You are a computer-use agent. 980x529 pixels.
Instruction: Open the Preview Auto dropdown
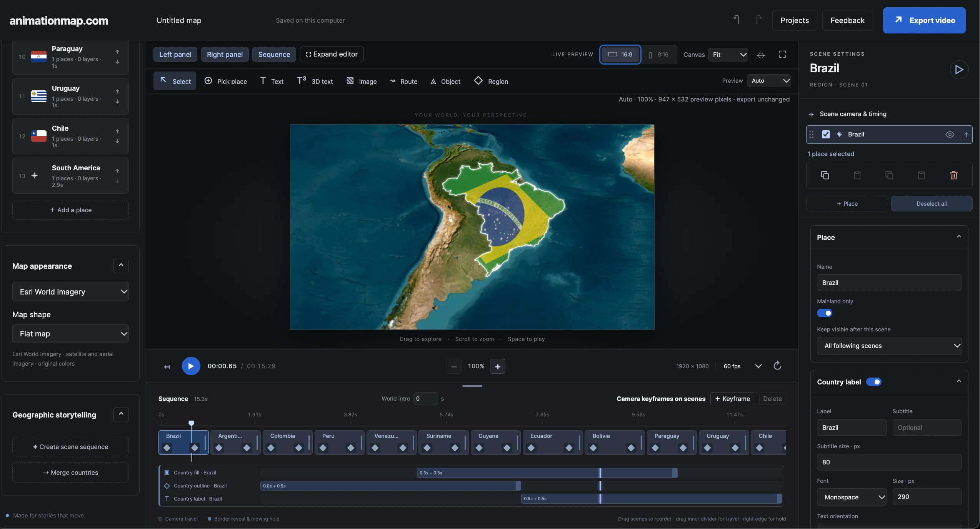point(769,81)
